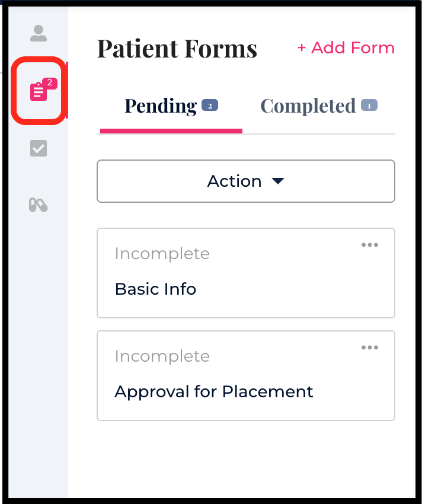This screenshot has height=504, width=422.
Task: Click the red notification badge on forms icon
Action: 50,84
